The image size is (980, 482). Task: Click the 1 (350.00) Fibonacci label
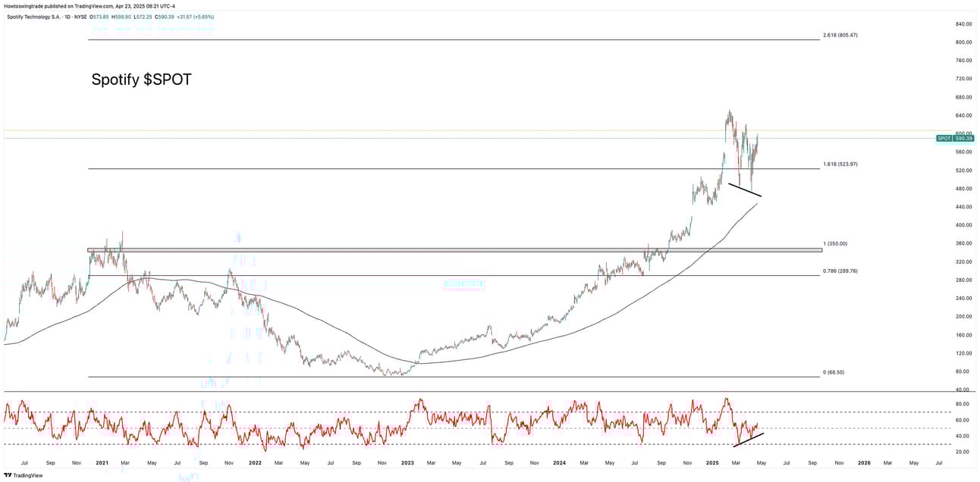tap(835, 243)
